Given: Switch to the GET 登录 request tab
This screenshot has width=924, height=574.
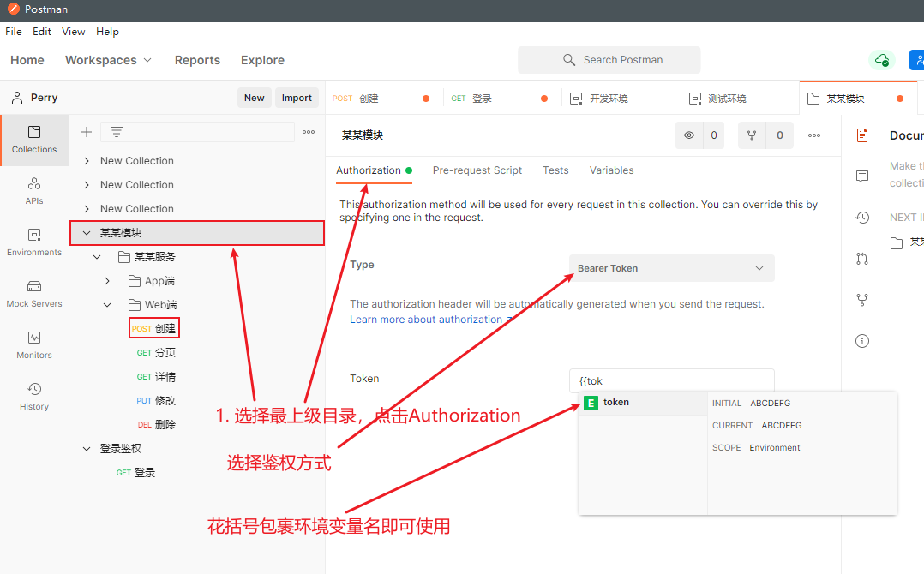Looking at the screenshot, I should [501, 99].
